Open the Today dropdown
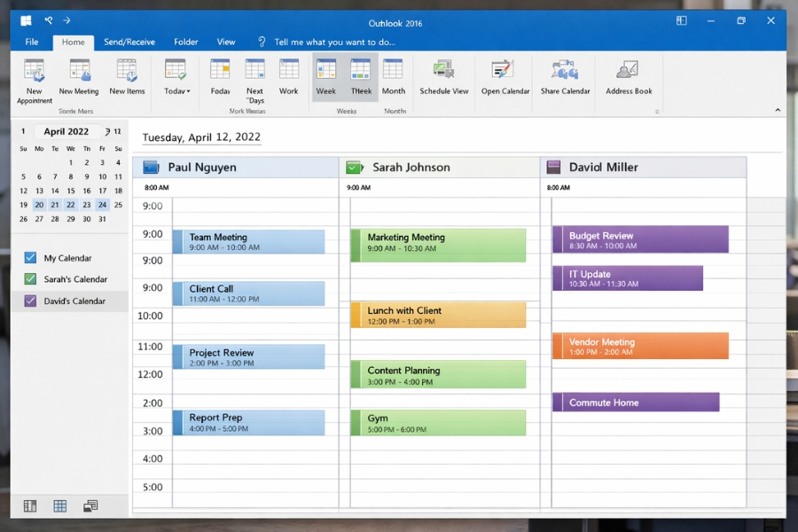The width and height of the screenshot is (798, 532). click(176, 78)
